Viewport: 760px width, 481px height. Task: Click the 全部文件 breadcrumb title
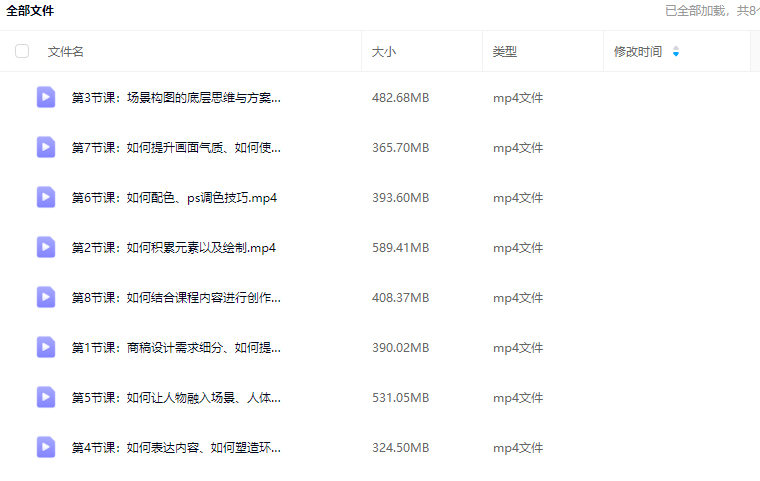pyautogui.click(x=30, y=11)
